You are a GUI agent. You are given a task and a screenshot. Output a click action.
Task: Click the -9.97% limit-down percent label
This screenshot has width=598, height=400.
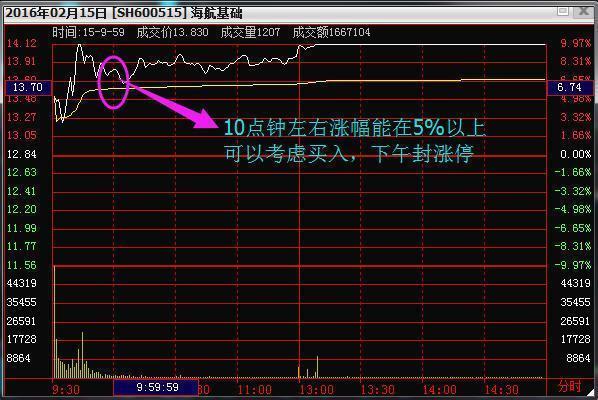[x=573, y=265]
